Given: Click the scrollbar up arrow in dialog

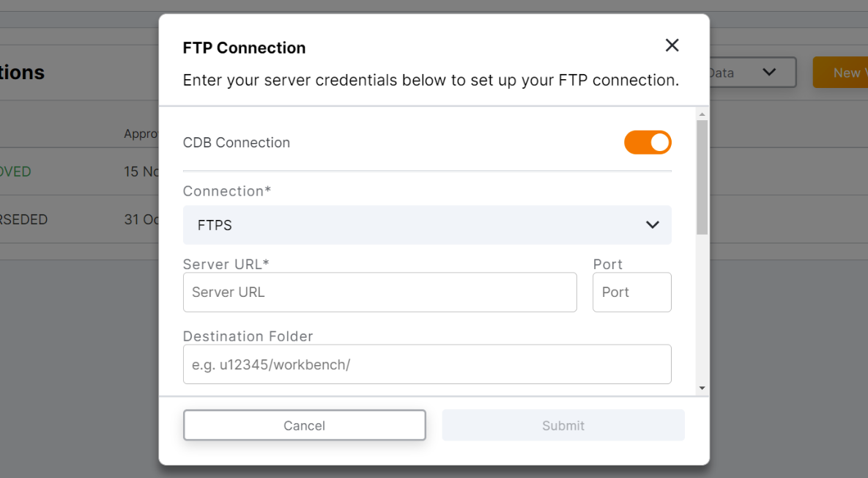Looking at the screenshot, I should tap(702, 114).
